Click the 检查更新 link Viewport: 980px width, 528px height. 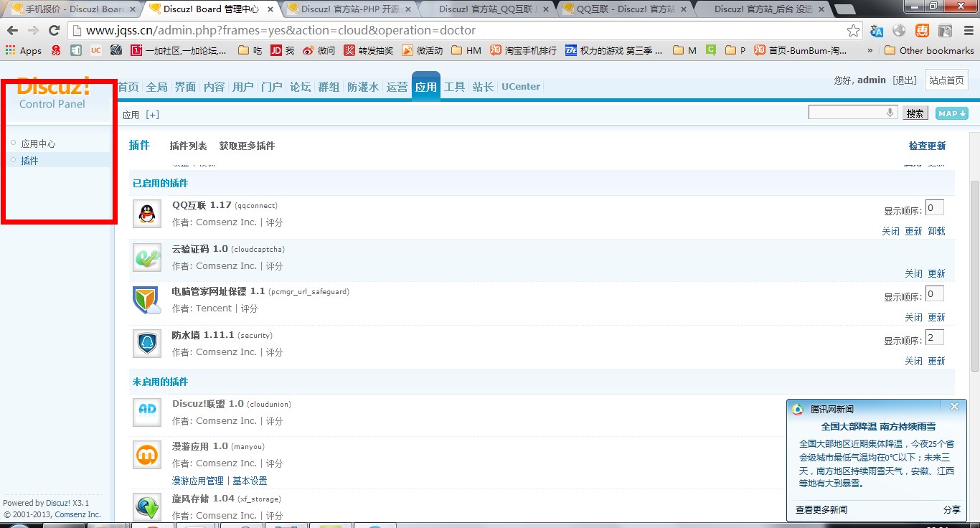pyautogui.click(x=927, y=146)
